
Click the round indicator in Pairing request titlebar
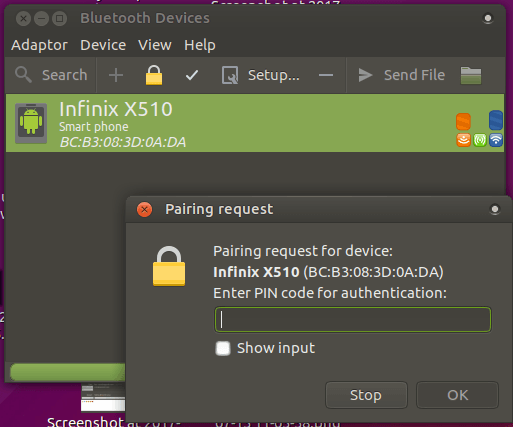(x=495, y=209)
